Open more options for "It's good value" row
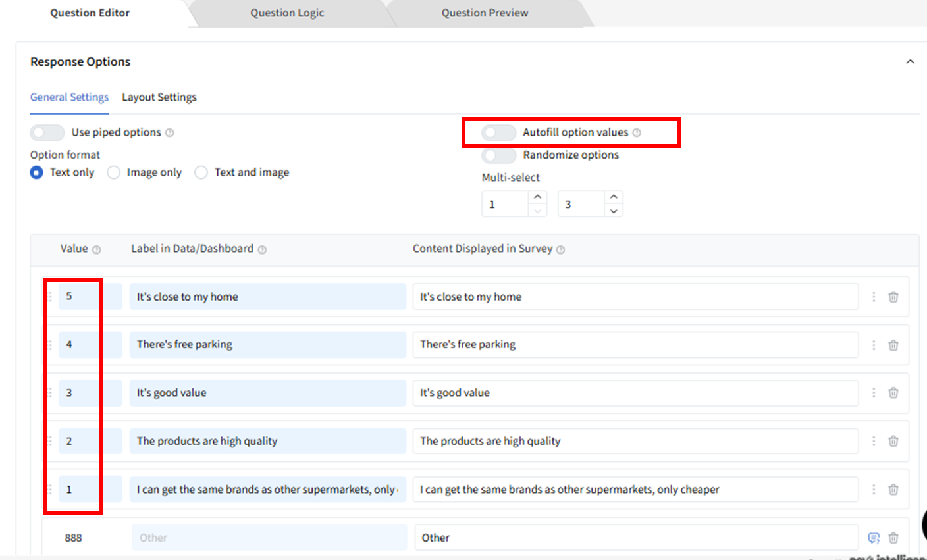The width and height of the screenshot is (927, 560). (x=874, y=393)
